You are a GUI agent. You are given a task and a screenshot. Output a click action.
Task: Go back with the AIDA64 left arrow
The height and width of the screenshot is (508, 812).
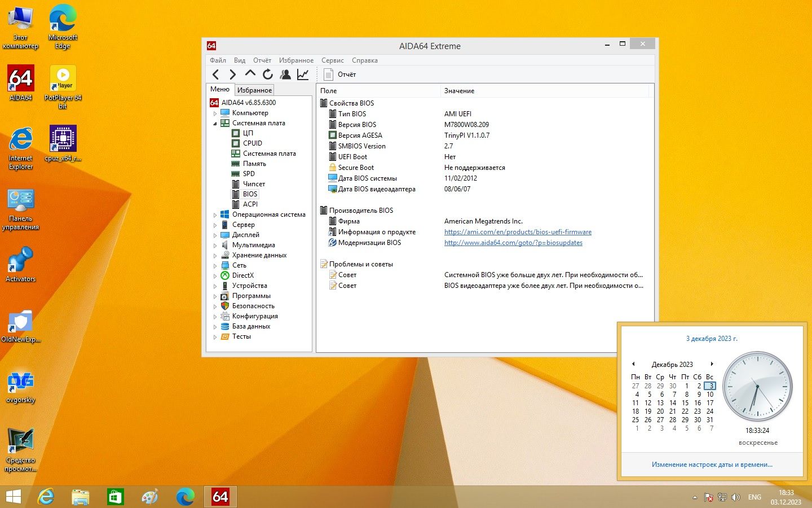point(215,74)
